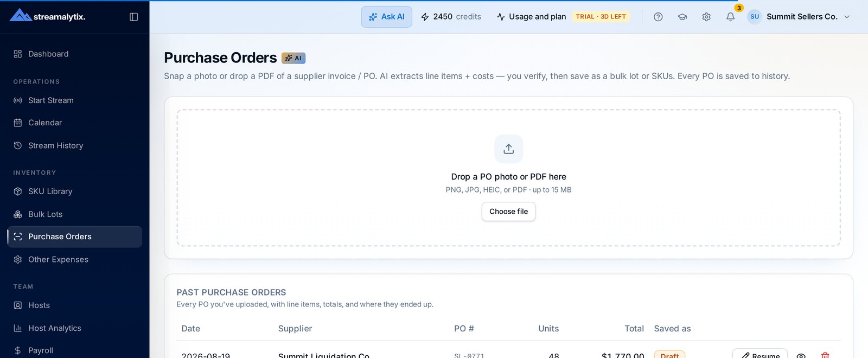This screenshot has height=358, width=868.
Task: Open Other Expenses
Action: coord(74,259)
